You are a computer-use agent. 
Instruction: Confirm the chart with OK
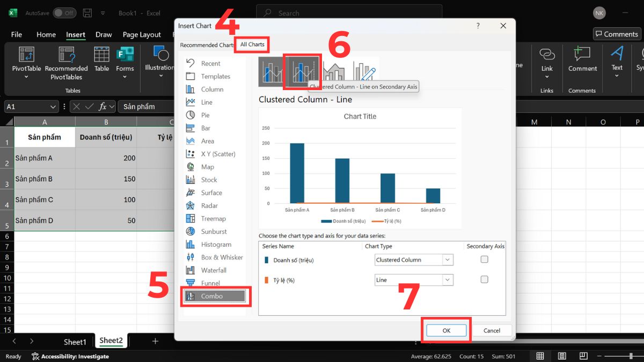pos(446,330)
